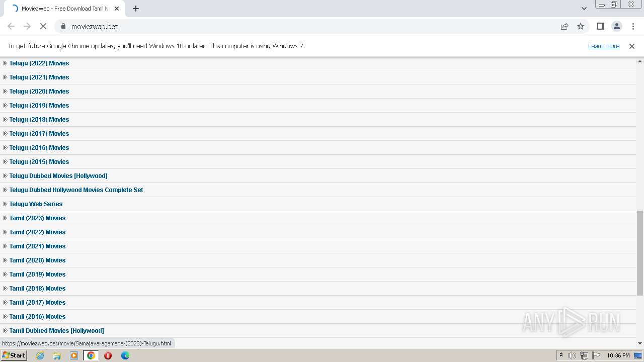Viewport: 644px width, 362px height.
Task: Open Tamil Dubbed Movies [Hollywood] link
Action: [56, 331]
